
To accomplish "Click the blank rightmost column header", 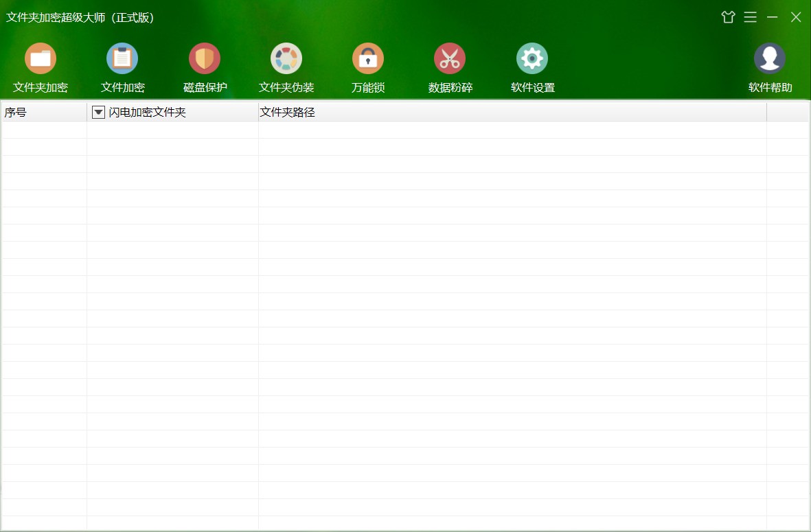I will coord(787,113).
